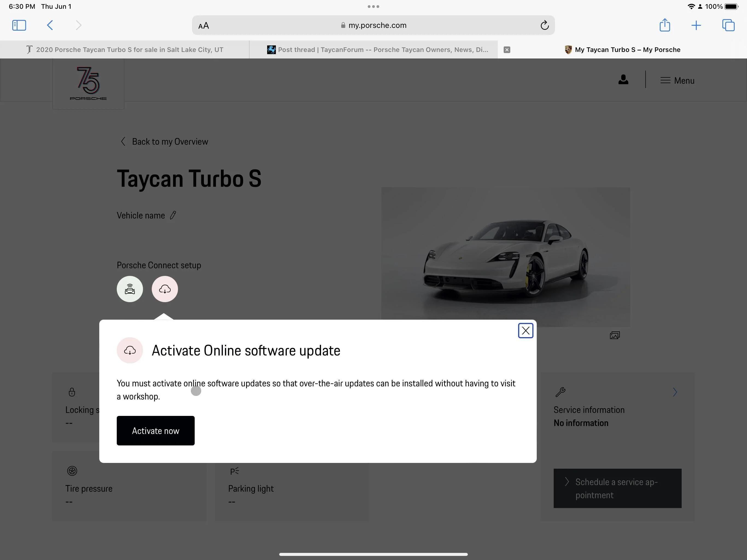Viewport: 747px width, 560px height.
Task: Click the Tire pressure wheel icon
Action: (72, 471)
